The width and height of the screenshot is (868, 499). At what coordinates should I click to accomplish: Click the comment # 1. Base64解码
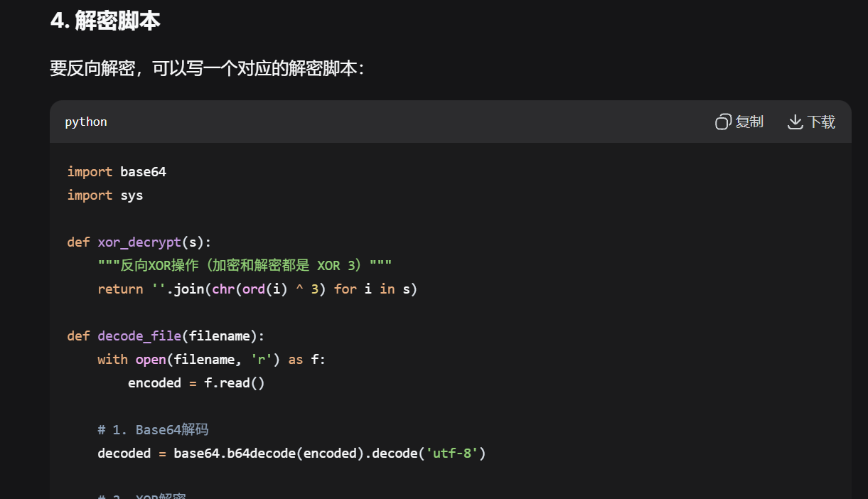click(x=152, y=429)
